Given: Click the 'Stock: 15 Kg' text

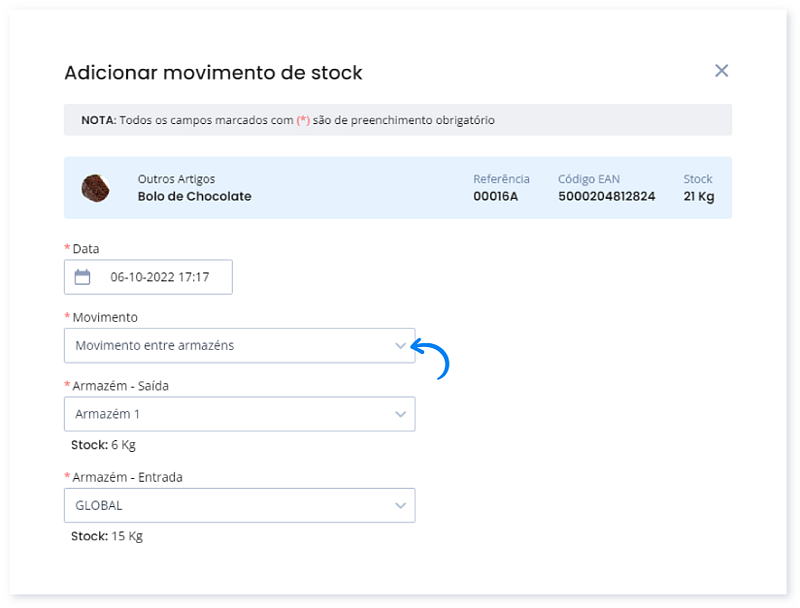Looking at the screenshot, I should (107, 537).
